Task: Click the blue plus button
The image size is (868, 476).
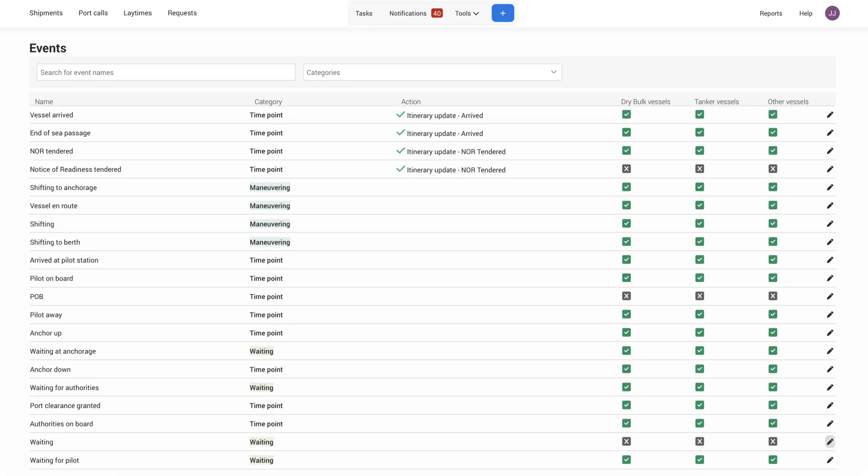Action: click(503, 13)
